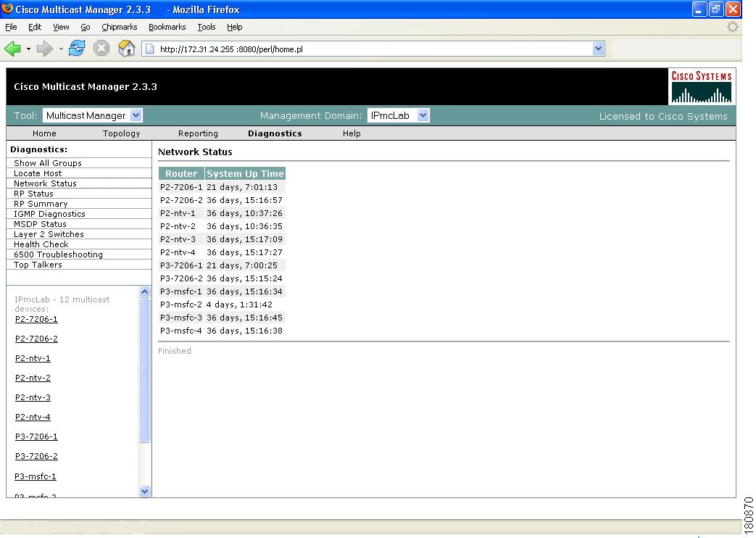Click the Router column header
756x538 pixels.
click(181, 174)
